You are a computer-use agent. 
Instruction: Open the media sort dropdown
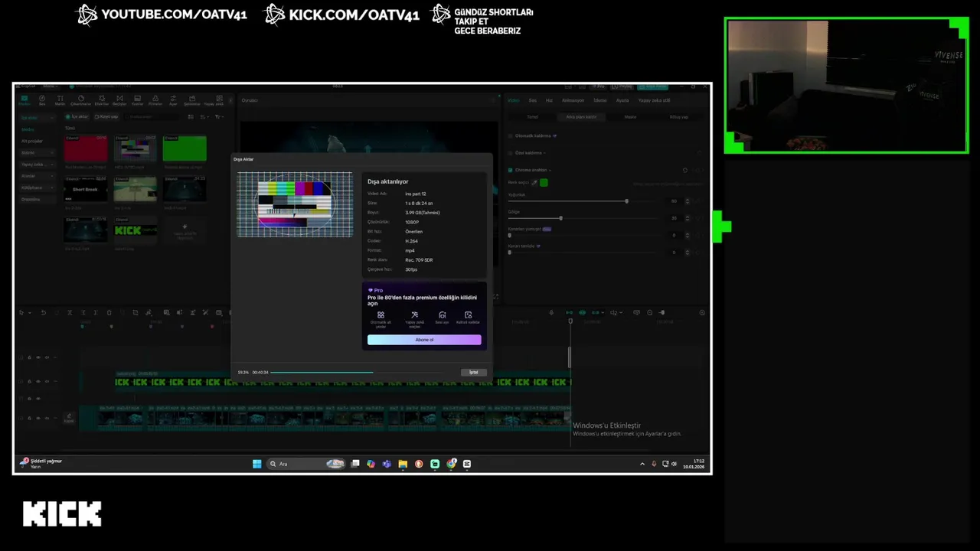(204, 117)
